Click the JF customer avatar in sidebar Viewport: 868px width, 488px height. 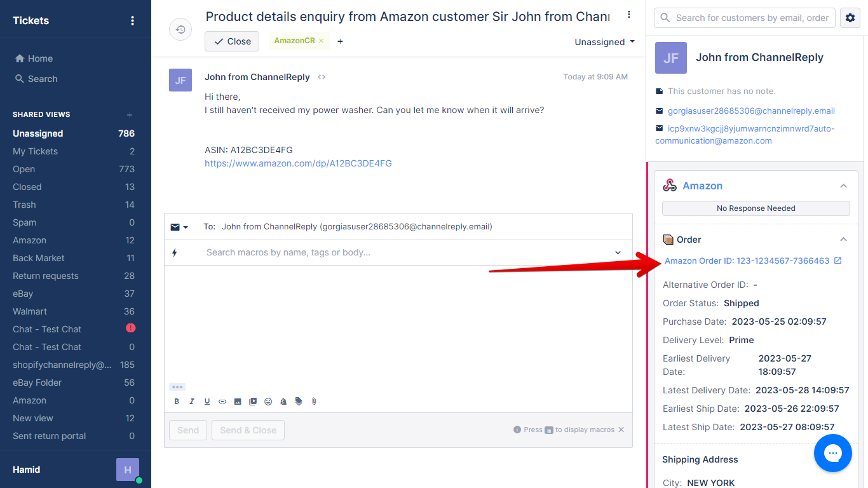671,58
